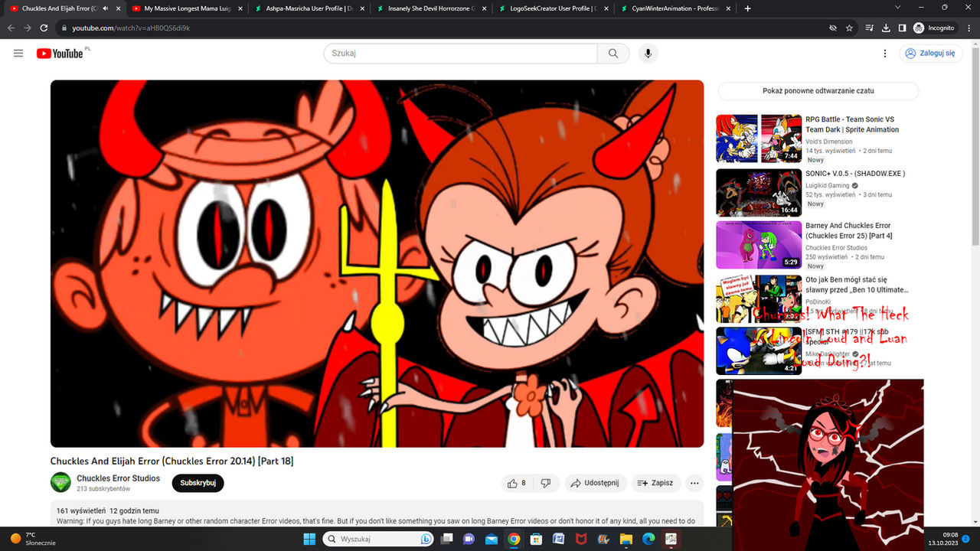Click the site lock icon in address bar
Image resolution: width=980 pixels, height=551 pixels.
[x=64, y=28]
